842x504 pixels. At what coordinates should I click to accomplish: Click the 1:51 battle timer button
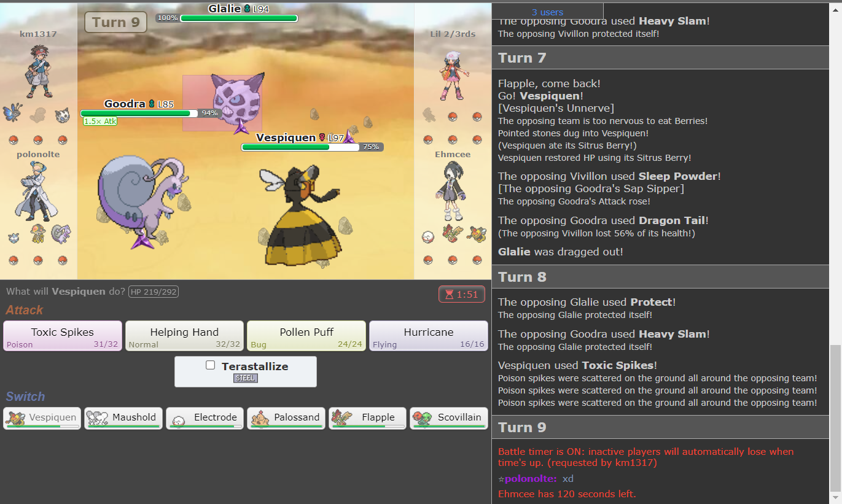462,295
